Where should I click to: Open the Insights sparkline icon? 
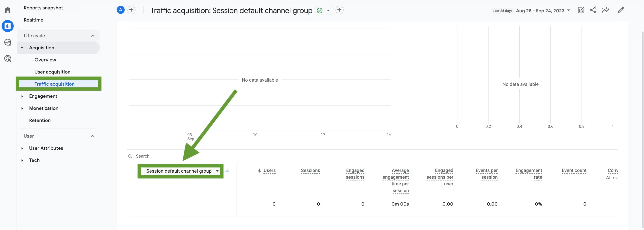pyautogui.click(x=605, y=10)
